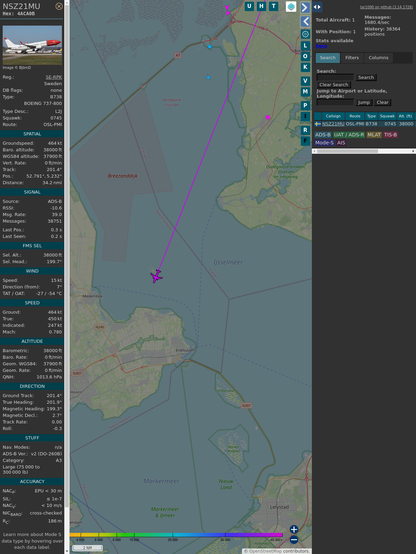Image resolution: width=416 pixels, height=554 pixels.
Task: Sort table by Callsign column
Action: point(333,116)
